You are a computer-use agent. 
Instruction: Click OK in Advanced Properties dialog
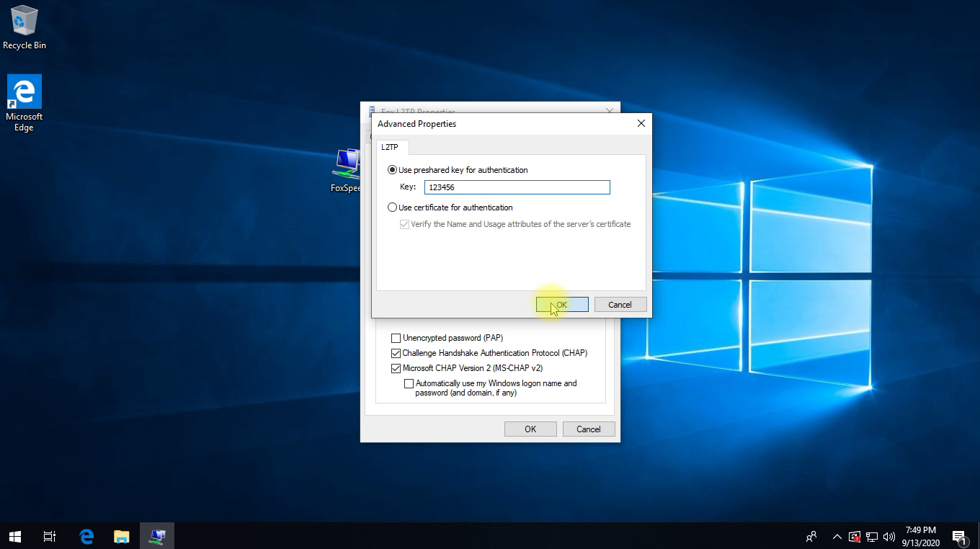click(562, 305)
